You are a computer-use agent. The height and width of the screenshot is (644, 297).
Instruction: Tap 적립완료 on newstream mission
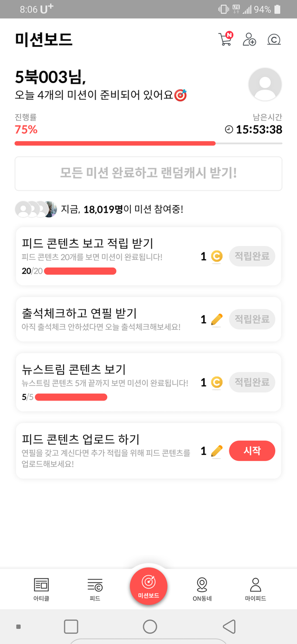(252, 382)
